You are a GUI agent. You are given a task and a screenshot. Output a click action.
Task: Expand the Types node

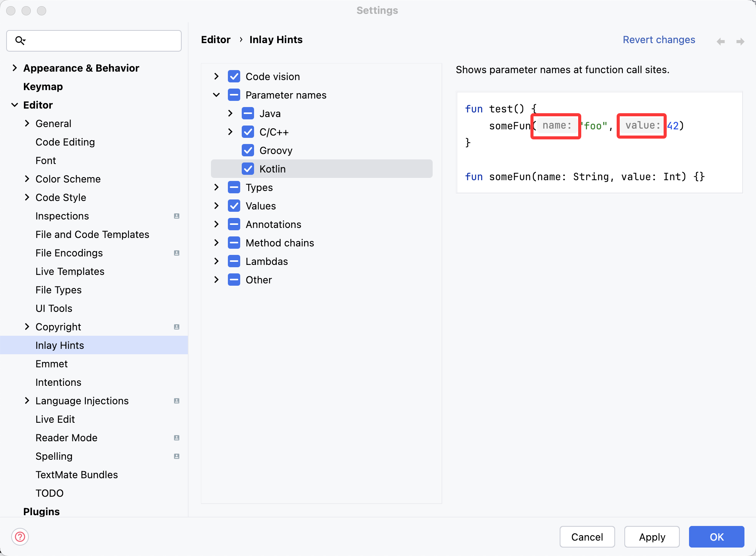pos(216,187)
